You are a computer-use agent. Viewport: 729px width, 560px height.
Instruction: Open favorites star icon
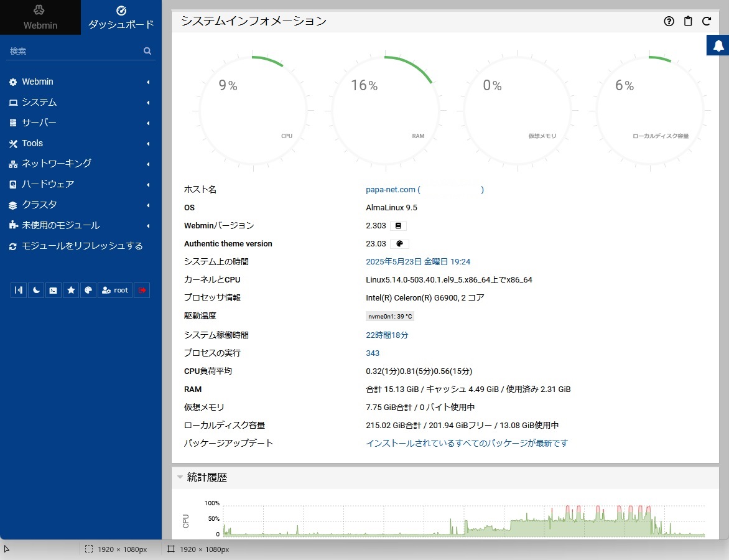click(x=71, y=290)
